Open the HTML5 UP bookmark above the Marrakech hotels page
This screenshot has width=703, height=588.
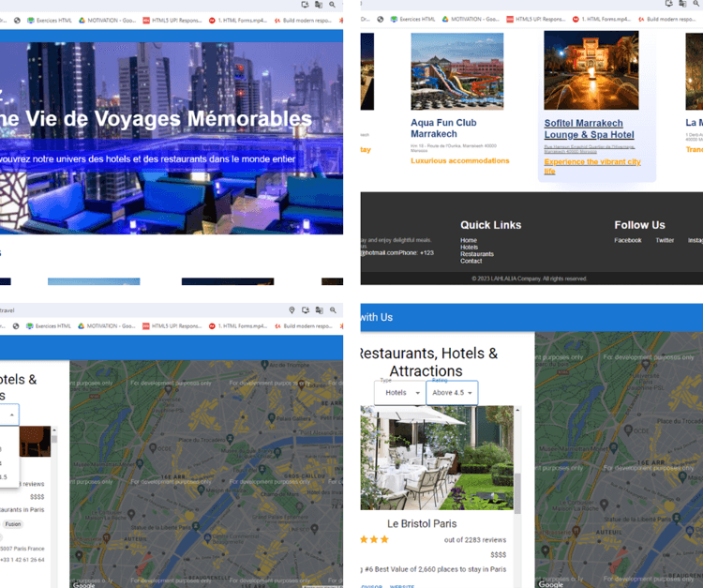click(536, 20)
